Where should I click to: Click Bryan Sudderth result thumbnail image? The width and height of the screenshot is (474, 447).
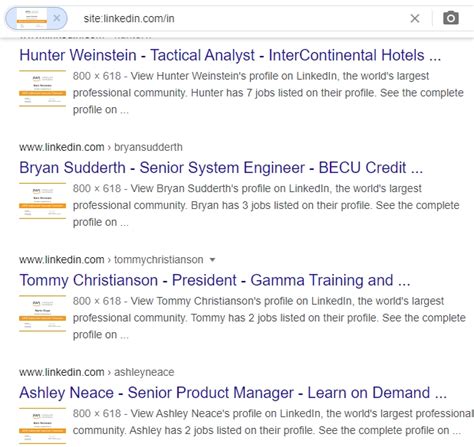pyautogui.click(x=42, y=201)
